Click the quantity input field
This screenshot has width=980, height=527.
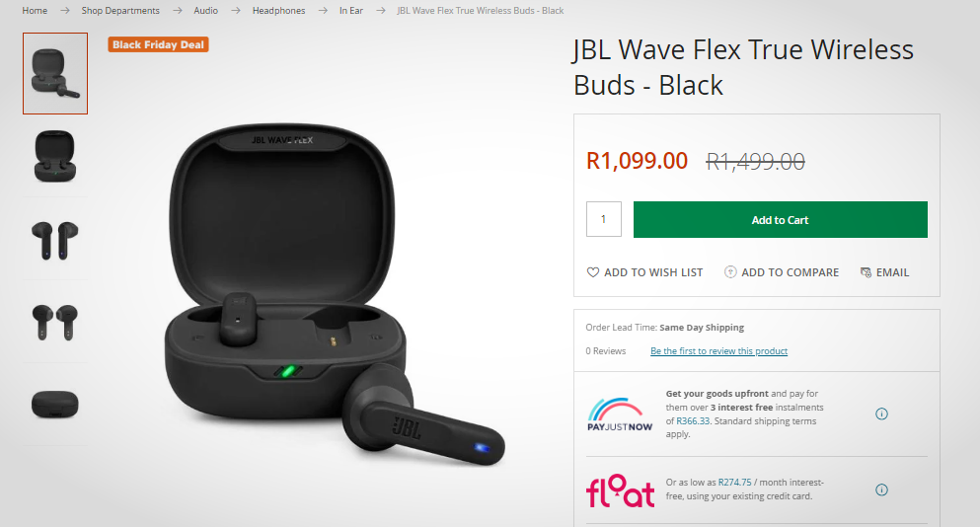coord(604,219)
